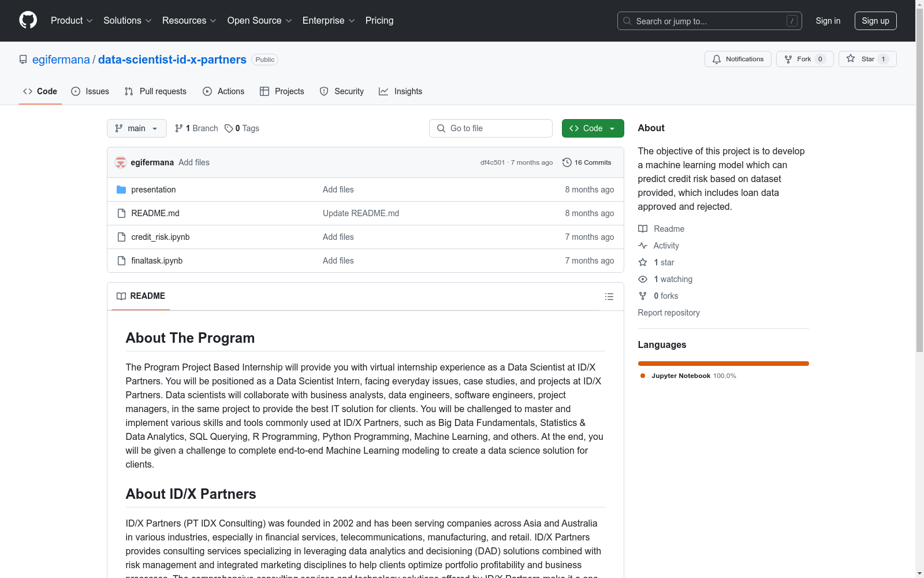Click Sign in
924x578 pixels.
[828, 21]
